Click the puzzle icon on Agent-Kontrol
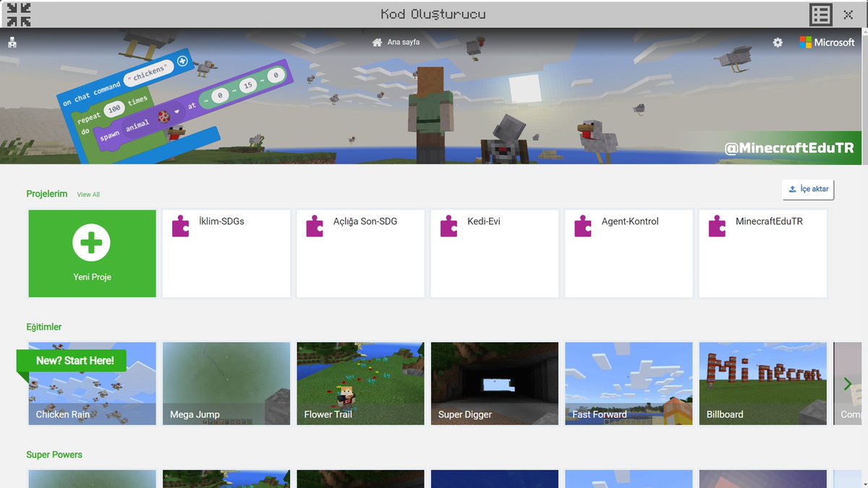This screenshot has height=488, width=868. [x=583, y=226]
